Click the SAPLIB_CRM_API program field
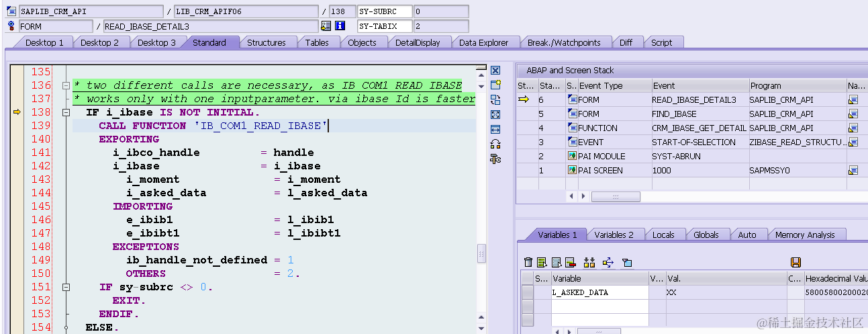Screen dimensions: 868x334 (91, 11)
